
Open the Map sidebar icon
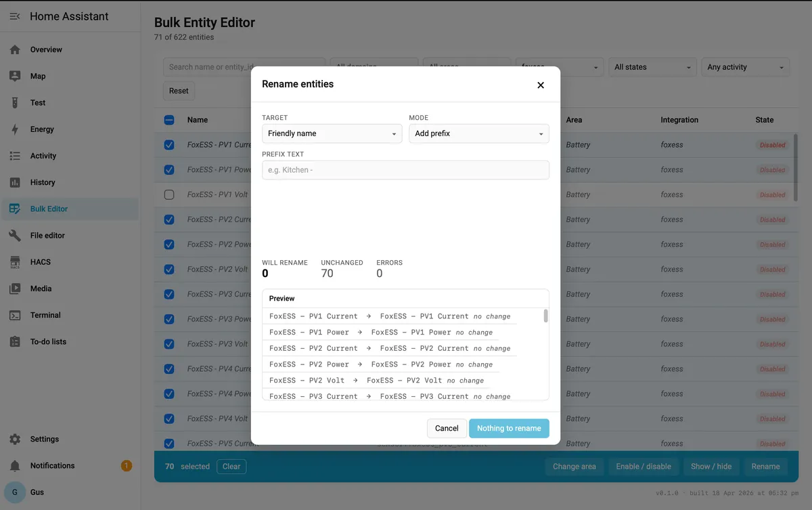point(15,76)
